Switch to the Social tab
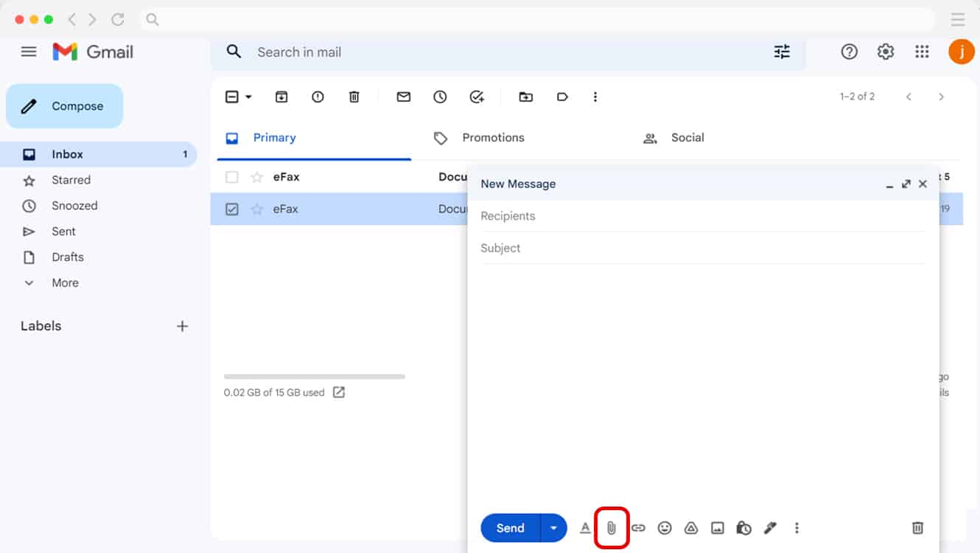Viewport: 980px width, 553px height. tap(687, 137)
